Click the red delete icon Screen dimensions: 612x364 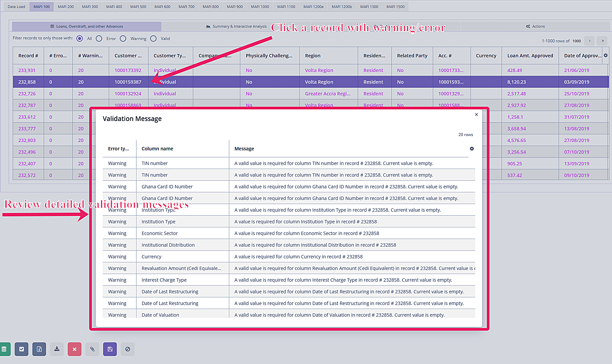click(74, 349)
